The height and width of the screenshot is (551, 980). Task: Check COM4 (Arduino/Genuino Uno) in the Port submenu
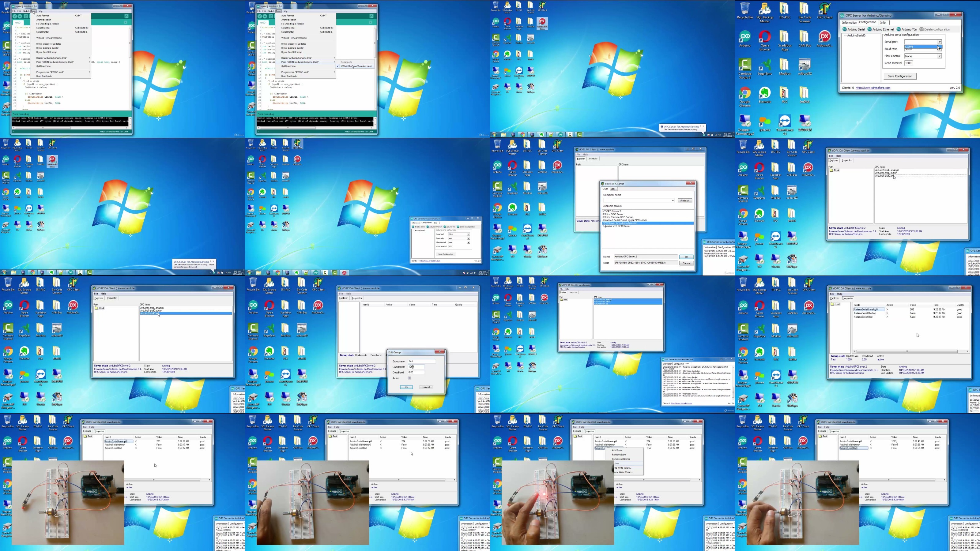point(356,66)
